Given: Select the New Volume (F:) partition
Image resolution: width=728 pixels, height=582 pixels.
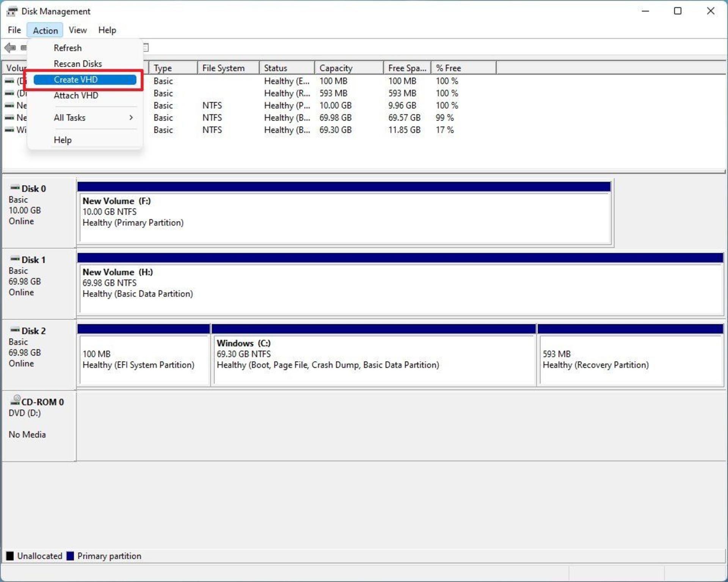Looking at the screenshot, I should pyautogui.click(x=344, y=213).
